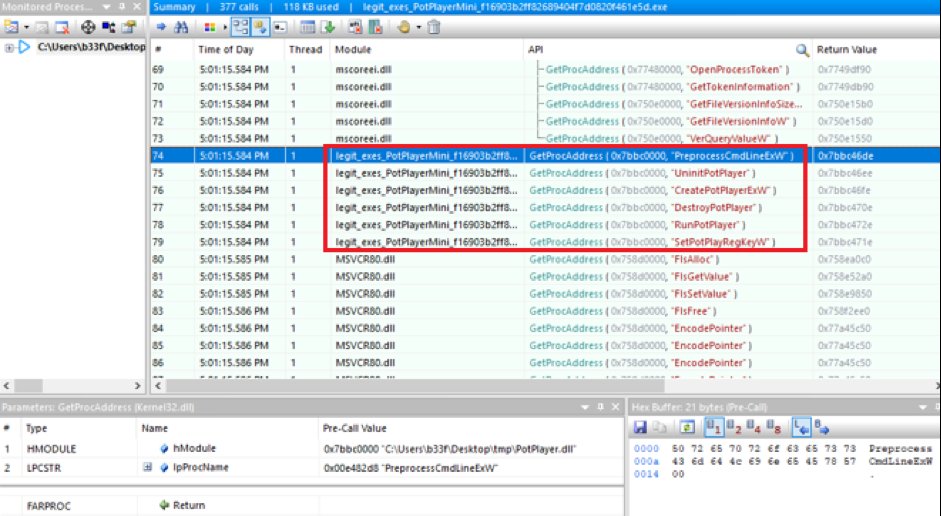Toggle the call tree view button

click(x=240, y=27)
